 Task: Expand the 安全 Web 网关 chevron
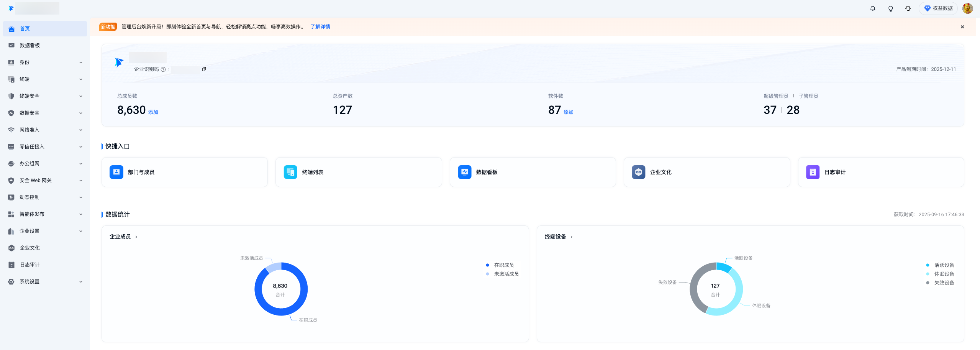tap(81, 181)
